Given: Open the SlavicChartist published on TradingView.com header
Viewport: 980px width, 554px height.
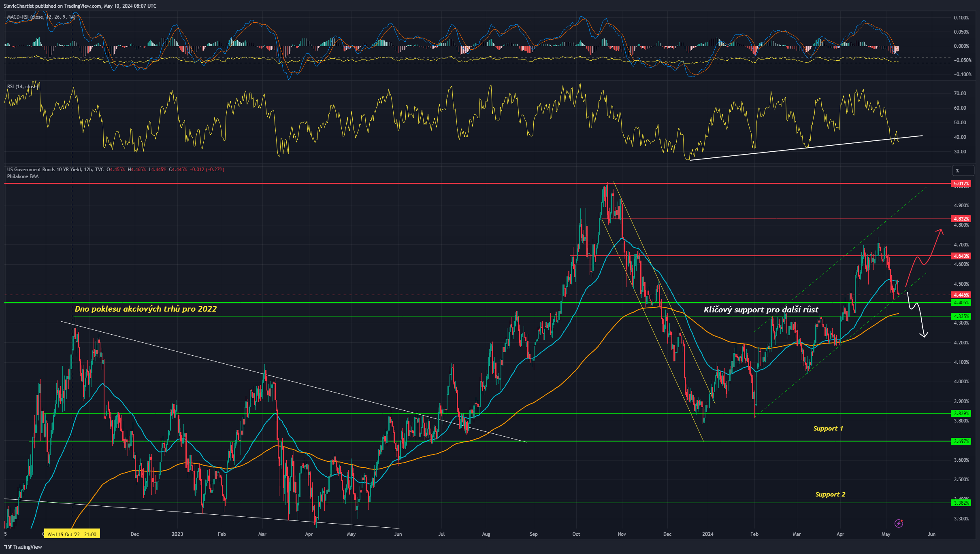Looking at the screenshot, I should coord(80,6).
